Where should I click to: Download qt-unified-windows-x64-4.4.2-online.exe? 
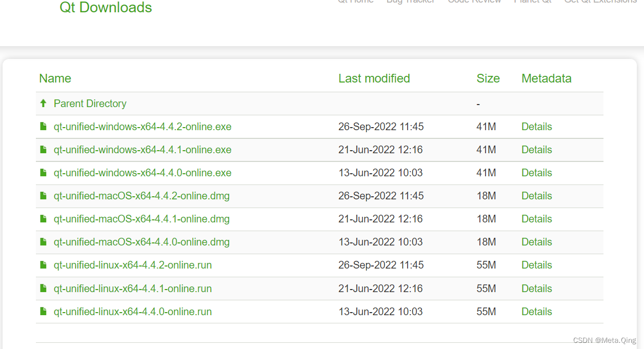pyautogui.click(x=143, y=127)
